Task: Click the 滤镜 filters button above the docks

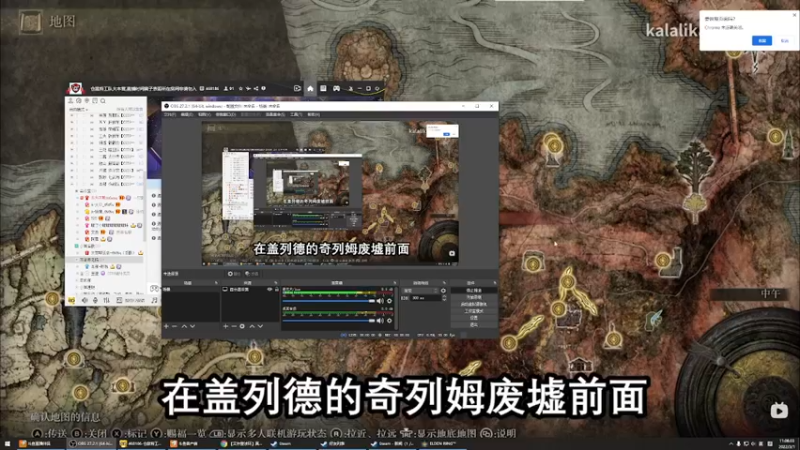Action: click(252, 274)
